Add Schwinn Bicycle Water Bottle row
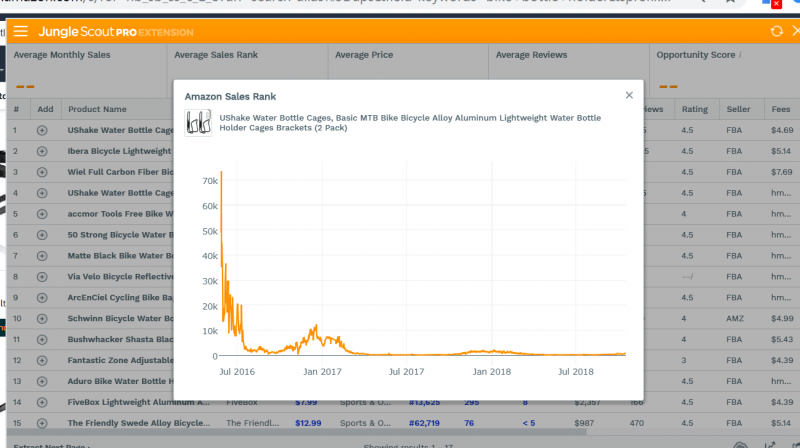This screenshot has height=448, width=800. click(x=42, y=318)
